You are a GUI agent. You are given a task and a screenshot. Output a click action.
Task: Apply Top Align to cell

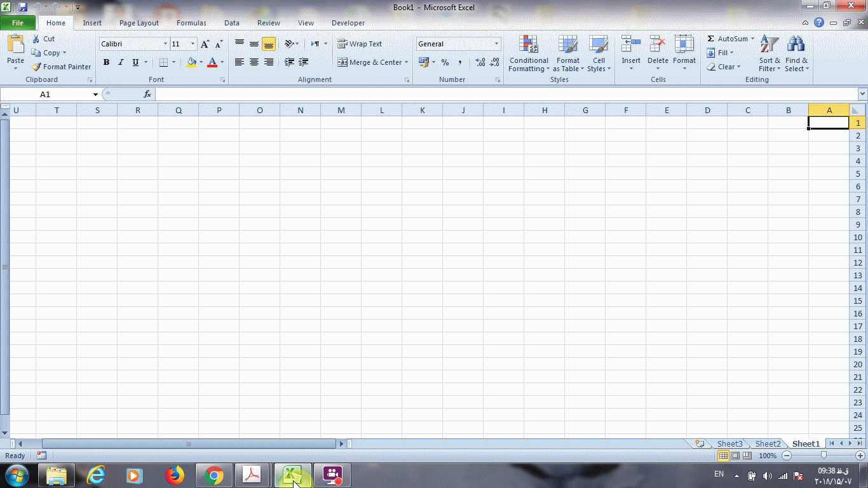[240, 44]
